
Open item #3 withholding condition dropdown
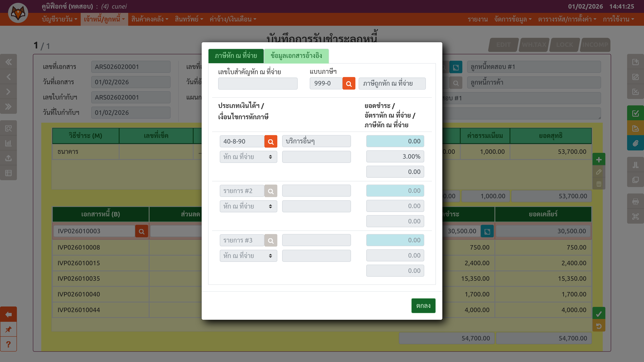(x=248, y=256)
